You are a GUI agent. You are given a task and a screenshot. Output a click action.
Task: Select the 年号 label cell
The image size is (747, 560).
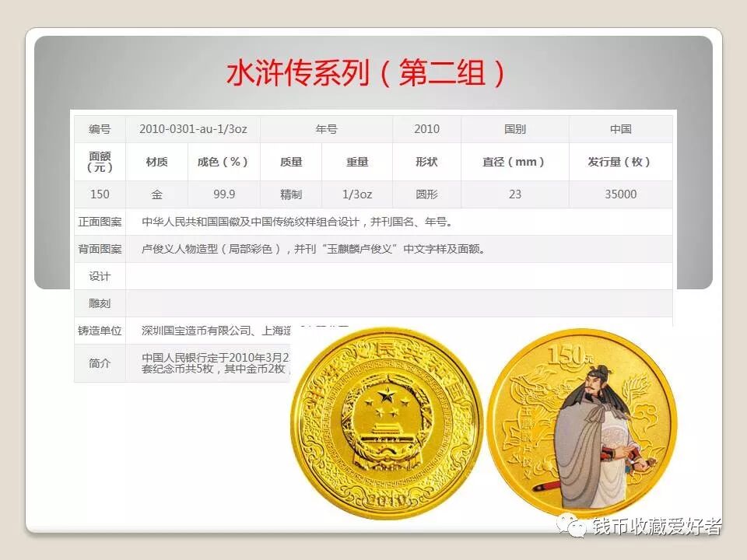(x=326, y=129)
